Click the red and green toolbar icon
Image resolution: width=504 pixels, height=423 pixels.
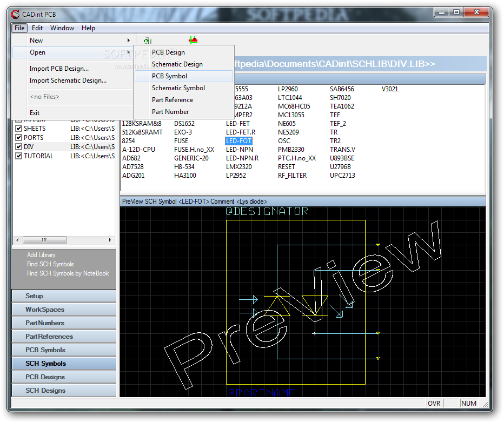point(193,40)
